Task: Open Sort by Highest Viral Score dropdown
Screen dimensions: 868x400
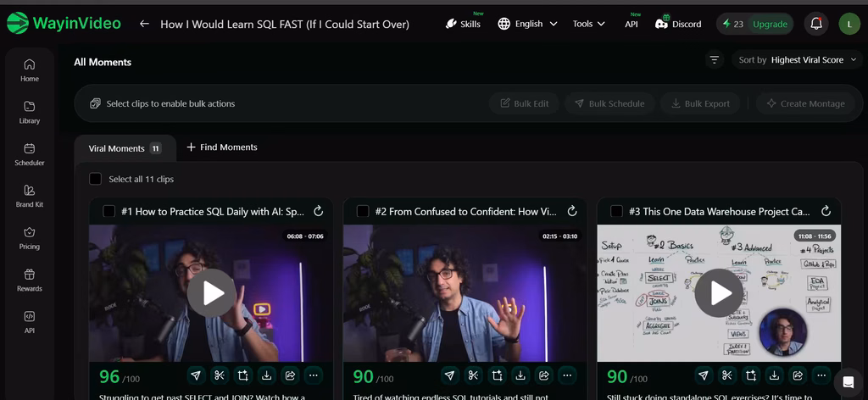Action: [x=797, y=60]
